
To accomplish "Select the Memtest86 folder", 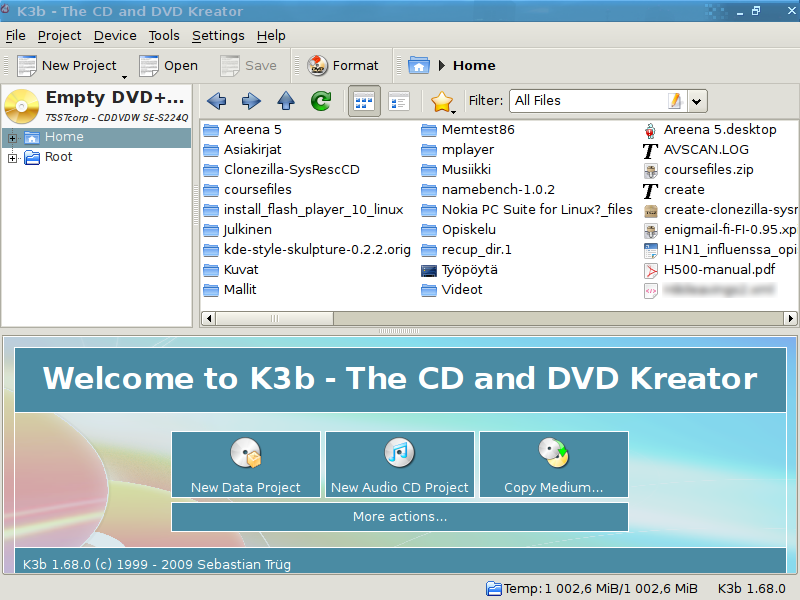I will pos(468,130).
